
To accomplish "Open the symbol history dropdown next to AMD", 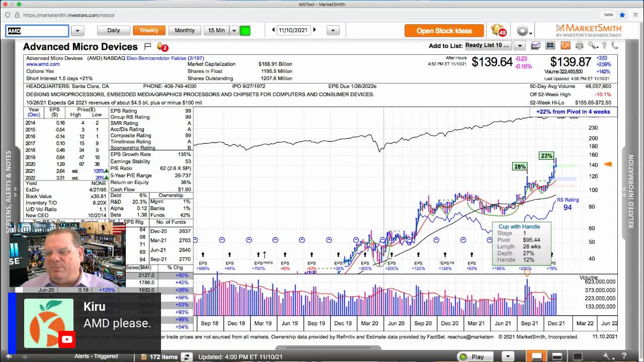I will [77, 31].
